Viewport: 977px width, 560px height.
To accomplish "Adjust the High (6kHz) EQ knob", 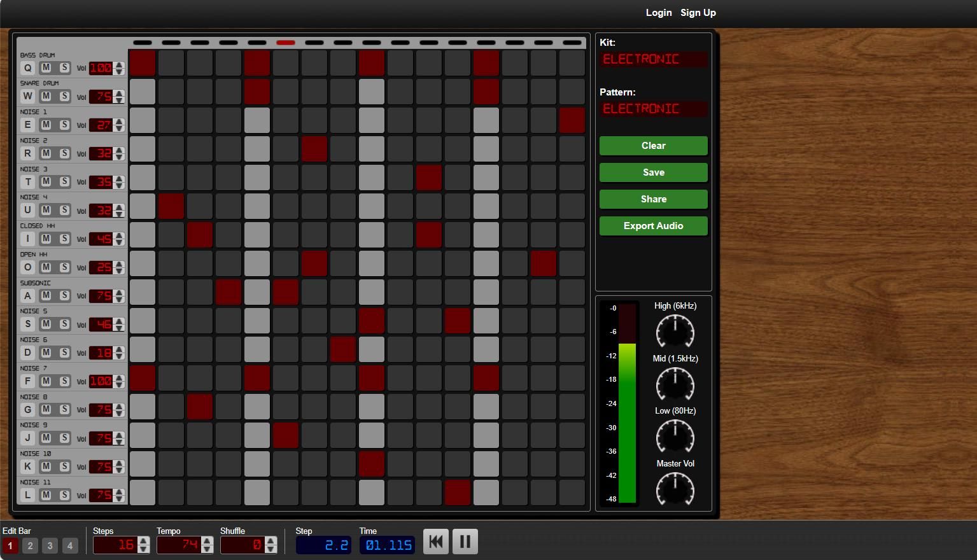I will tap(675, 332).
